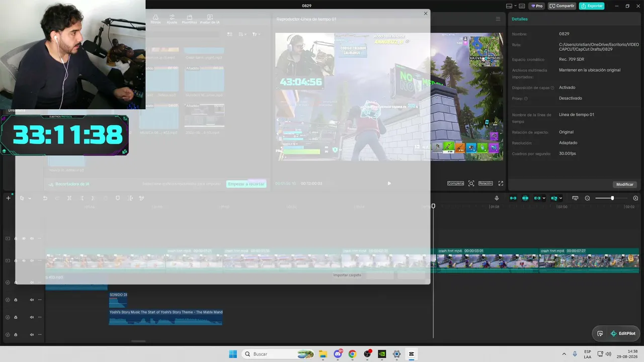The image size is (644, 362).
Task: Click the info icon beside Proxy
Action: point(526,99)
